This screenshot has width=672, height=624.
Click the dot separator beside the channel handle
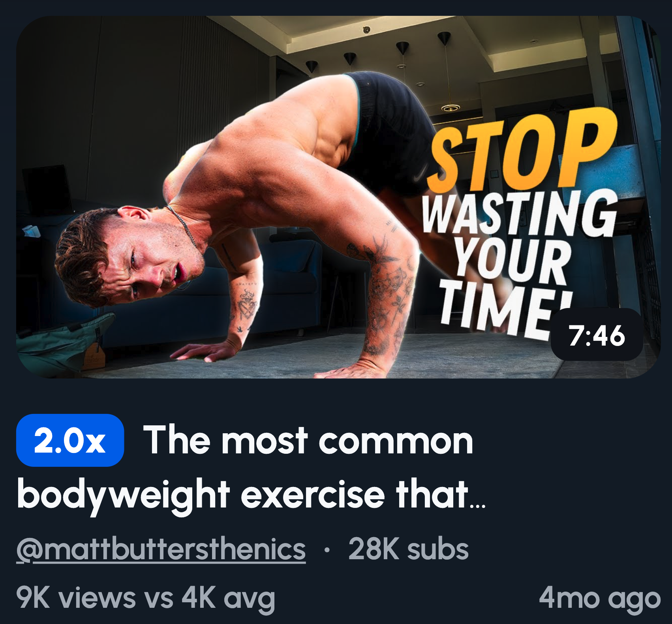[326, 550]
